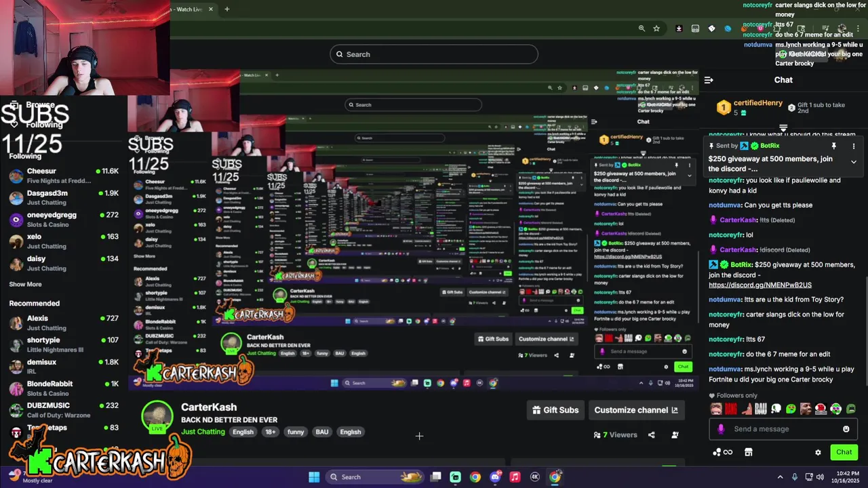The image size is (868, 488).
Task: Open Windows Start menu
Action: 314,477
